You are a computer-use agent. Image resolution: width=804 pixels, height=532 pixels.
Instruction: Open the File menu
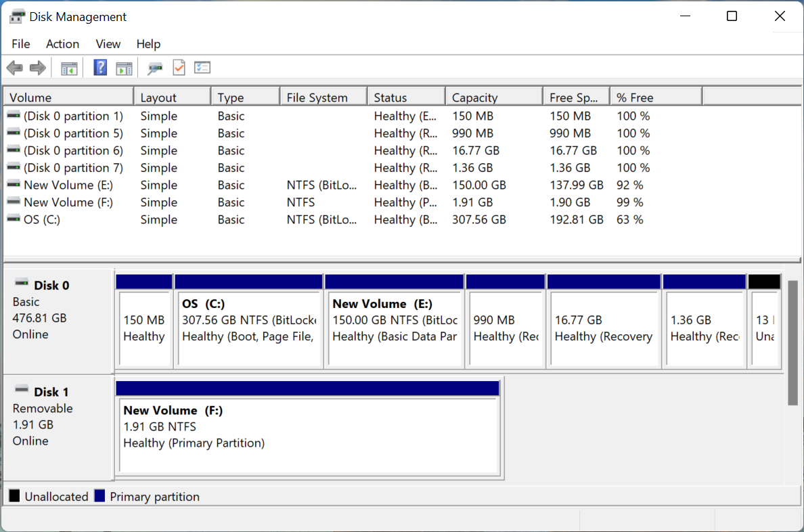pos(20,44)
